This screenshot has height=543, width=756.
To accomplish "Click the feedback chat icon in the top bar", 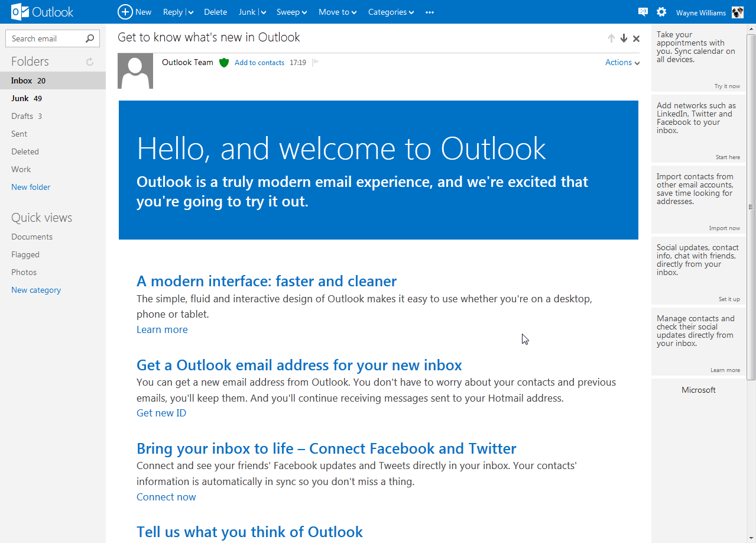I will pyautogui.click(x=643, y=12).
